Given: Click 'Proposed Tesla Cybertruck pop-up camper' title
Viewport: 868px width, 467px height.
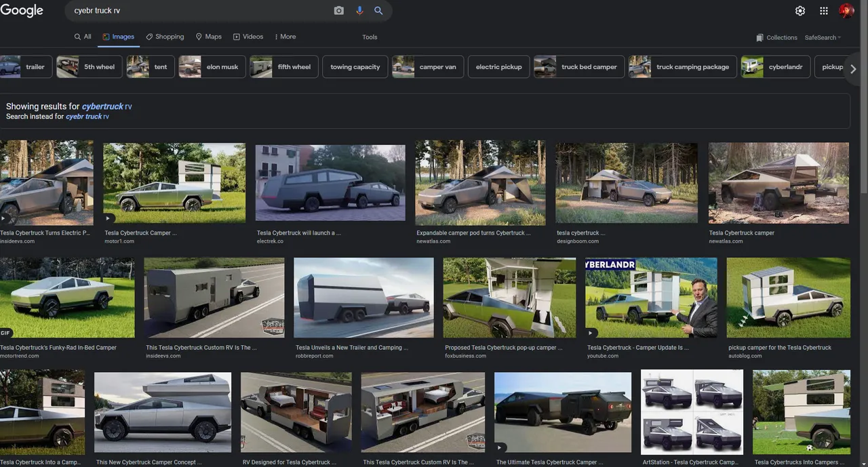Looking at the screenshot, I should (504, 348).
